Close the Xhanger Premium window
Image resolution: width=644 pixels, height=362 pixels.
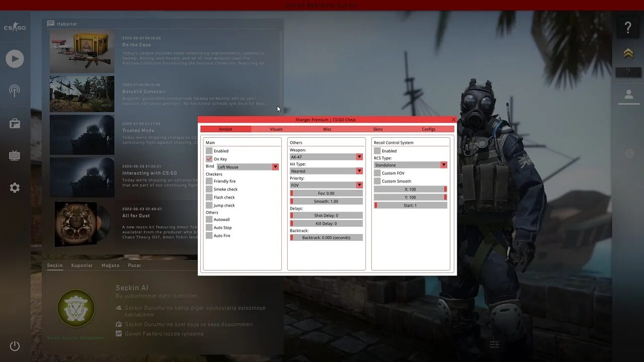click(x=453, y=120)
